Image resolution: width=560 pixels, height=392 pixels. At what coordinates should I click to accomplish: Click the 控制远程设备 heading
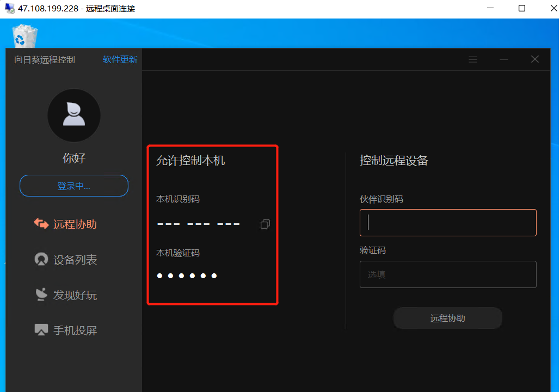[x=393, y=161]
